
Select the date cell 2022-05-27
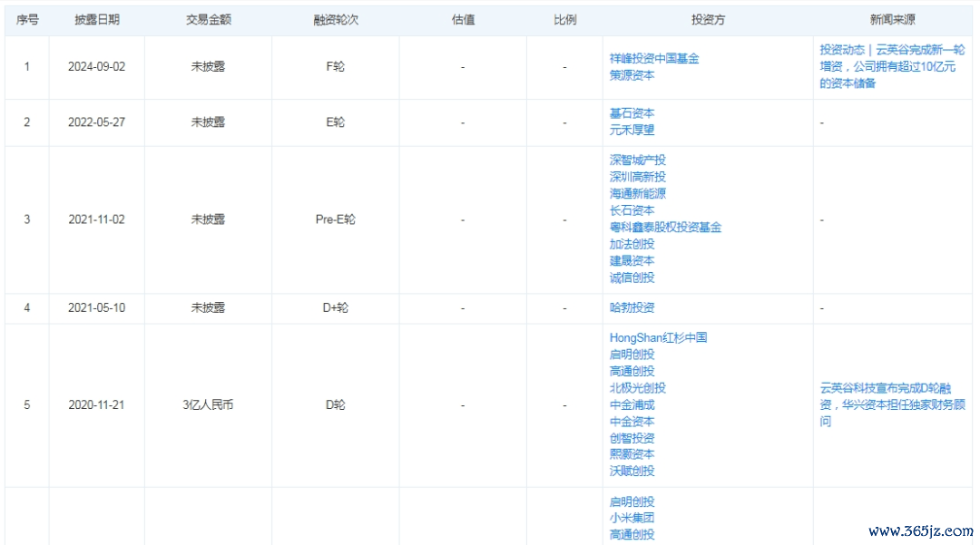[97, 122]
